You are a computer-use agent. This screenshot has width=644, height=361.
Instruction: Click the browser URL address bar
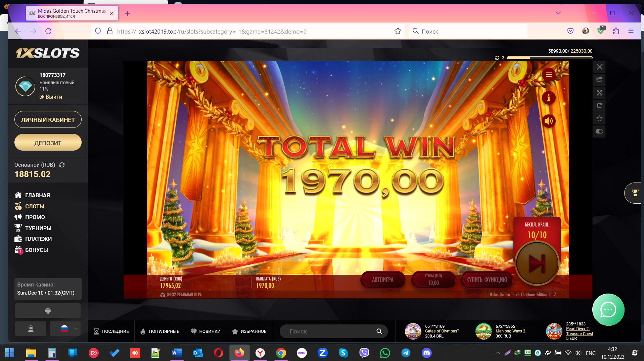point(248,31)
